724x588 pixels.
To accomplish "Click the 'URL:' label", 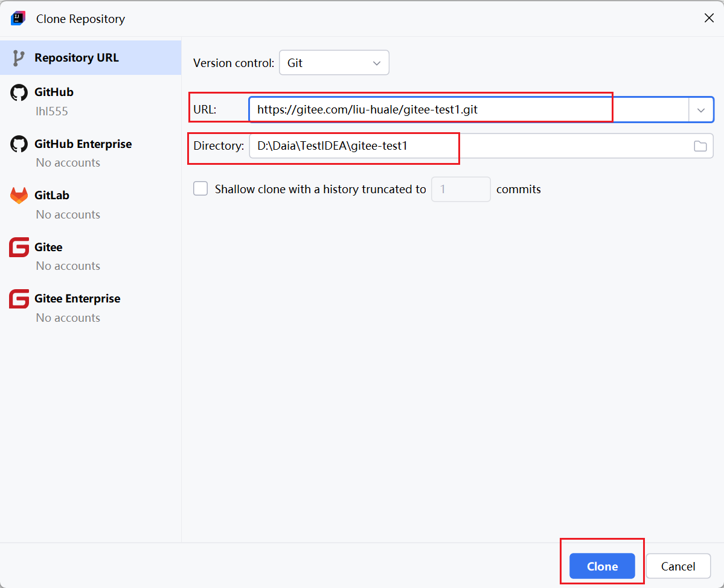I will point(205,110).
